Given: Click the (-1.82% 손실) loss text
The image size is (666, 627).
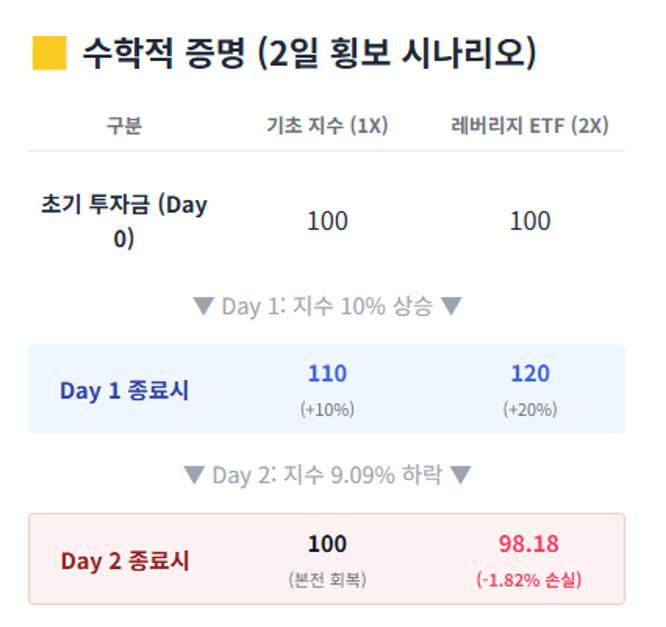Looking at the screenshot, I should (x=529, y=579).
